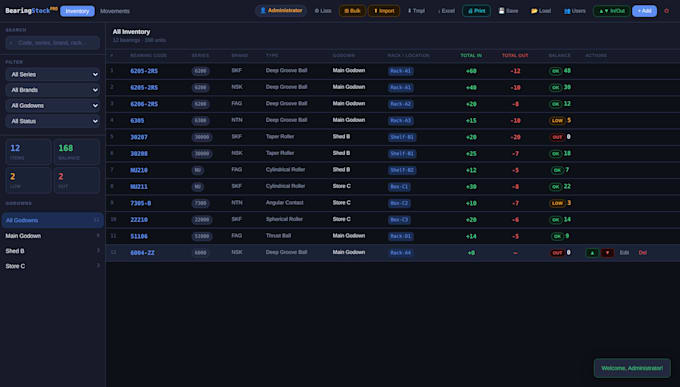The height and width of the screenshot is (387, 680).
Task: Click the Total Out column header
Action: pyautogui.click(x=515, y=56)
